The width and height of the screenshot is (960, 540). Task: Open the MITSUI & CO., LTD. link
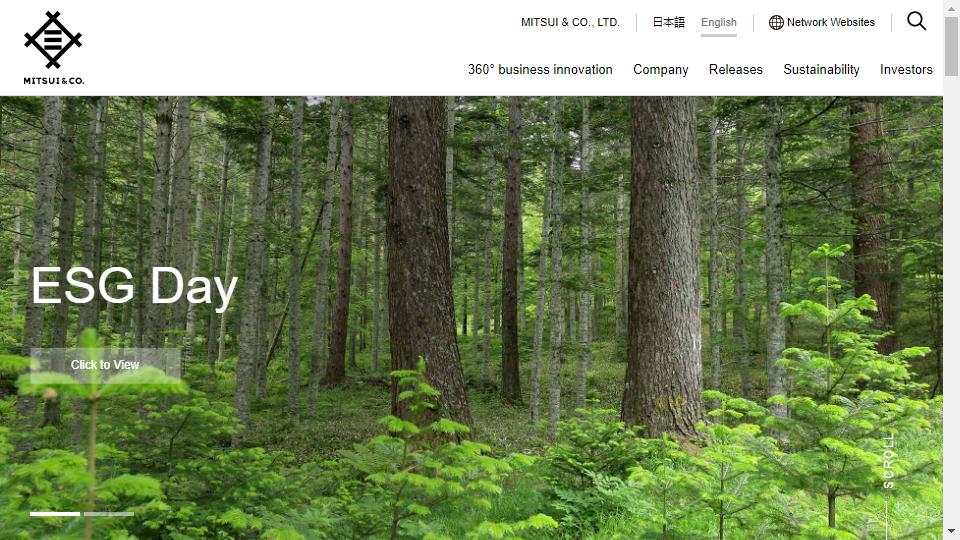(570, 22)
